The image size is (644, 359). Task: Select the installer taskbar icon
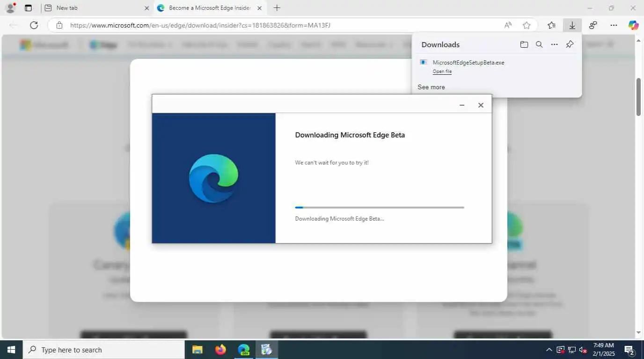[x=267, y=350]
